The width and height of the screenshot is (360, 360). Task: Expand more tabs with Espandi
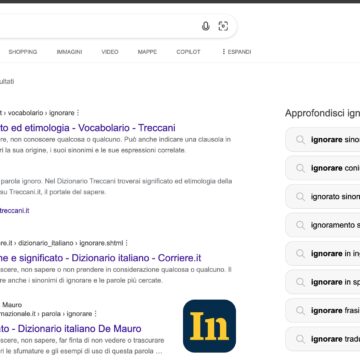tap(236, 52)
